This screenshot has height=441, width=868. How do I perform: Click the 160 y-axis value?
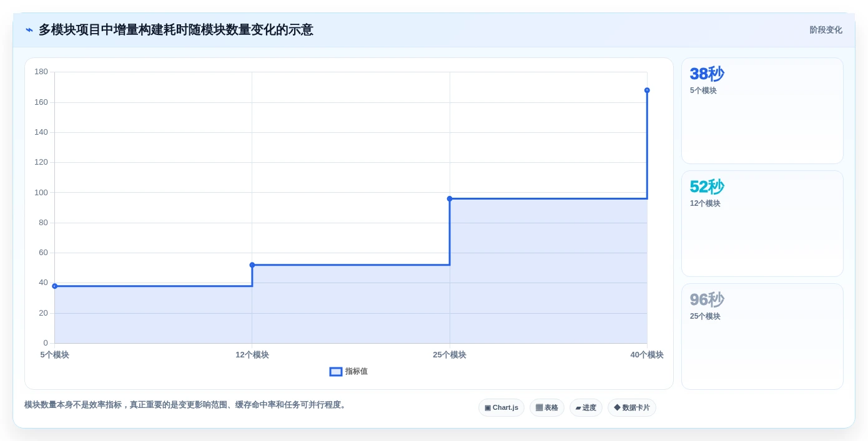pos(41,102)
